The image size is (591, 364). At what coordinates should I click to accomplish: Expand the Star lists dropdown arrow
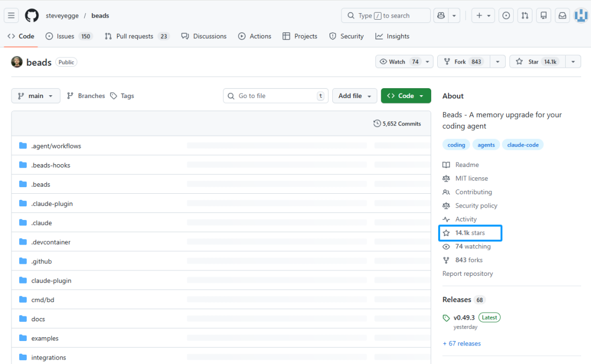(x=572, y=62)
